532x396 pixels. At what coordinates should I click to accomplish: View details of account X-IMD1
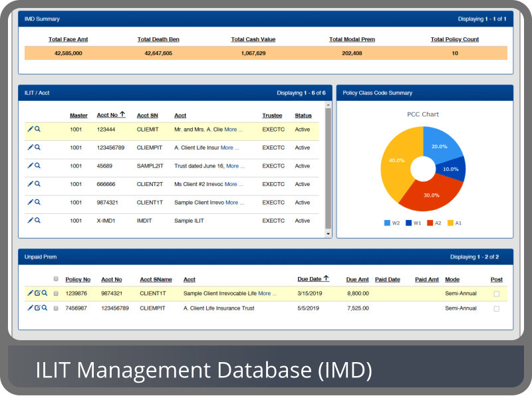[38, 220]
